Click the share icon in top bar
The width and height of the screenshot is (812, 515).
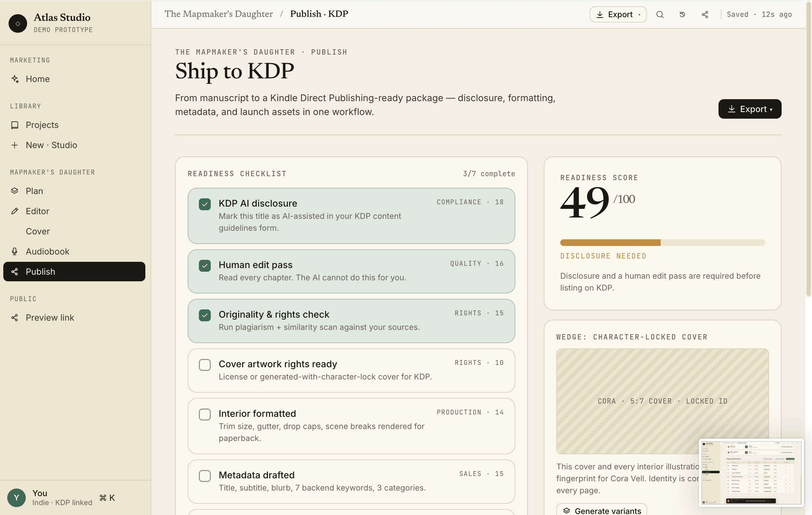pyautogui.click(x=705, y=15)
